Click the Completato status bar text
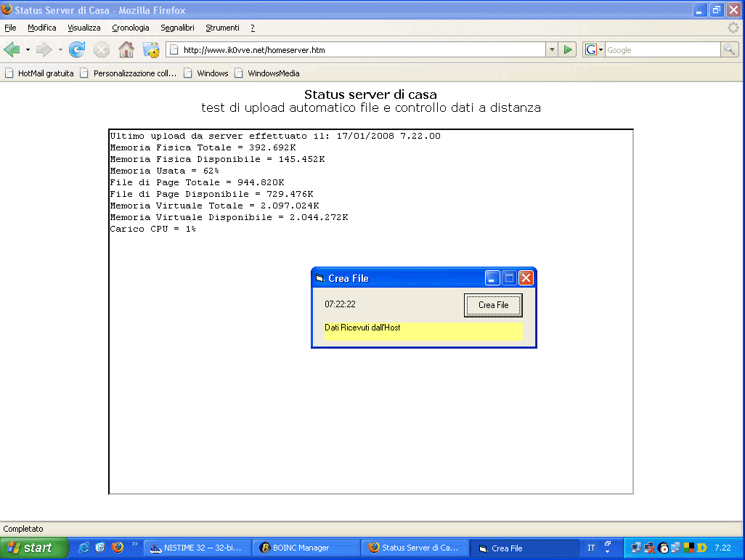Viewport: 745px width, 560px height. (23, 529)
